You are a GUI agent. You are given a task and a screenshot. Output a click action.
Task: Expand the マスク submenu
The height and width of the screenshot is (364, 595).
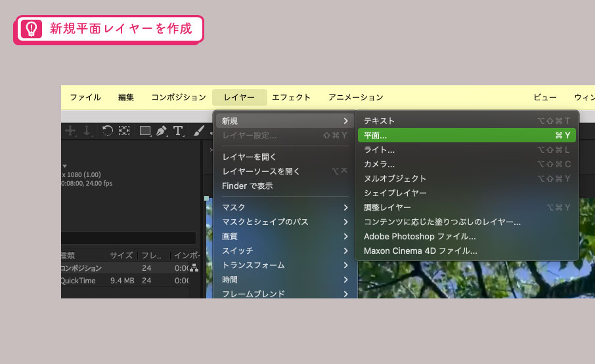[285, 207]
